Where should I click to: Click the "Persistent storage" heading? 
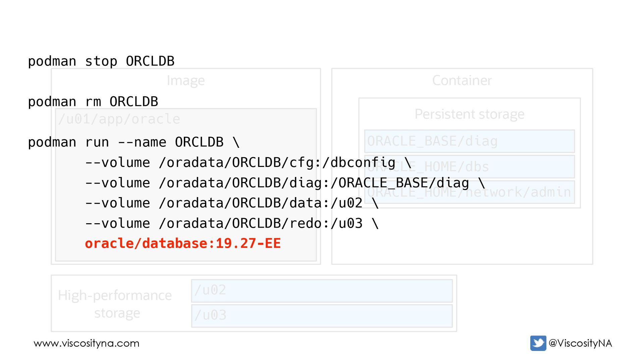[469, 114]
